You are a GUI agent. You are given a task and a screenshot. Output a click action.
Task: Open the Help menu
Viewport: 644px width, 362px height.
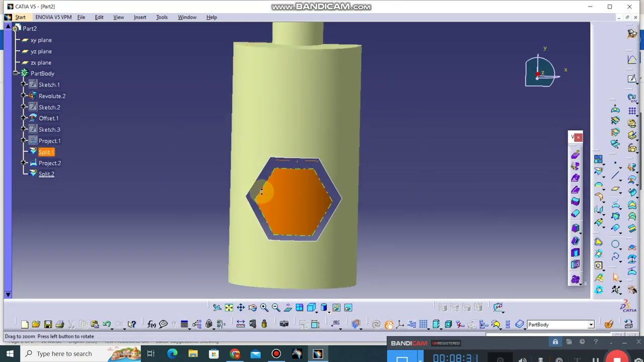tap(211, 17)
